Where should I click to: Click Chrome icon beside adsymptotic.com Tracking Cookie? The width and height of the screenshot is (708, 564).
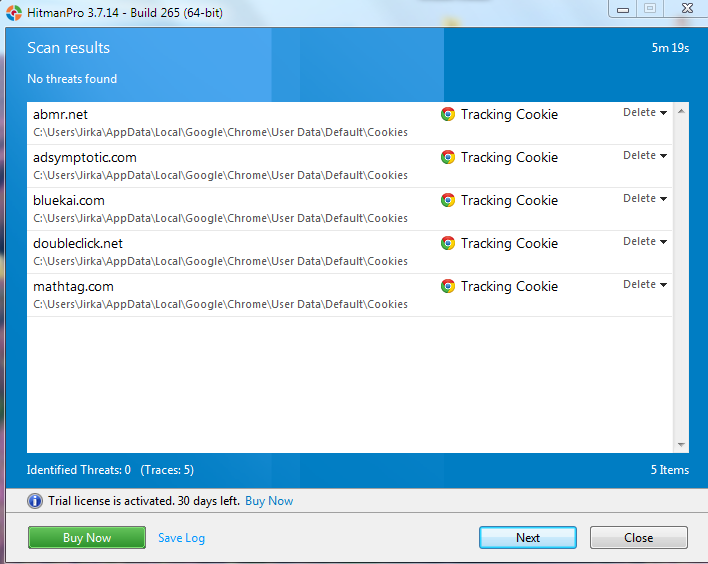(x=447, y=157)
